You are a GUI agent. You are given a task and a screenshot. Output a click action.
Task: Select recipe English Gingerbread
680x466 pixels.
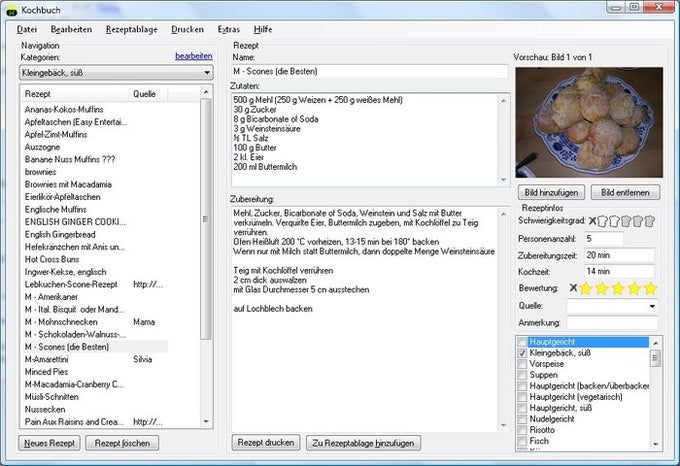(60, 234)
